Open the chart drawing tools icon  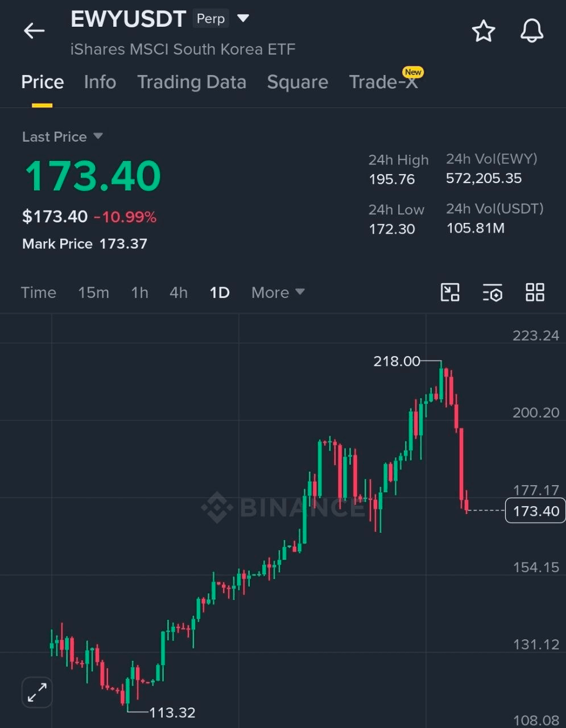click(450, 292)
